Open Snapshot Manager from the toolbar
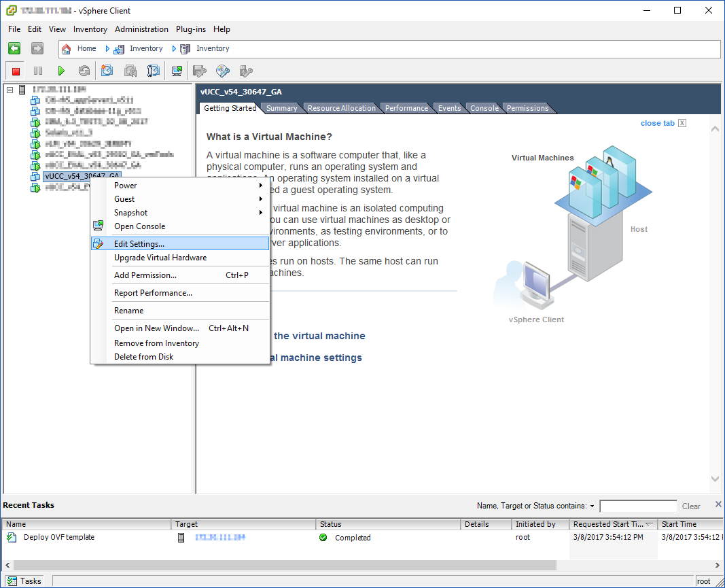725x588 pixels. (x=154, y=71)
